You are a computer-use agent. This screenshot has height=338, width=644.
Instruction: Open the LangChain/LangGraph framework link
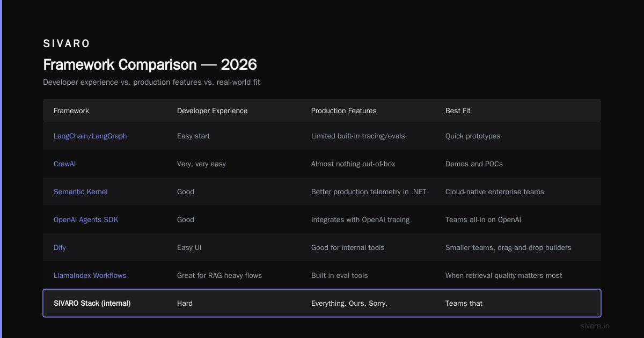[x=90, y=136]
